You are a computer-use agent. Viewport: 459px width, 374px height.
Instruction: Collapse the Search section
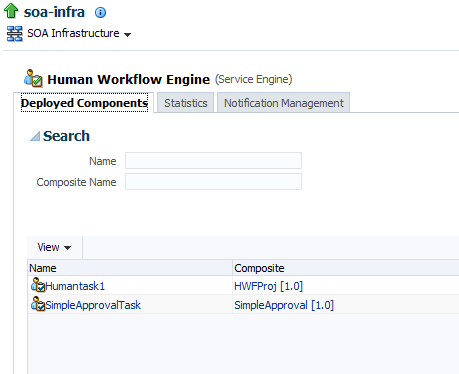pyautogui.click(x=35, y=136)
